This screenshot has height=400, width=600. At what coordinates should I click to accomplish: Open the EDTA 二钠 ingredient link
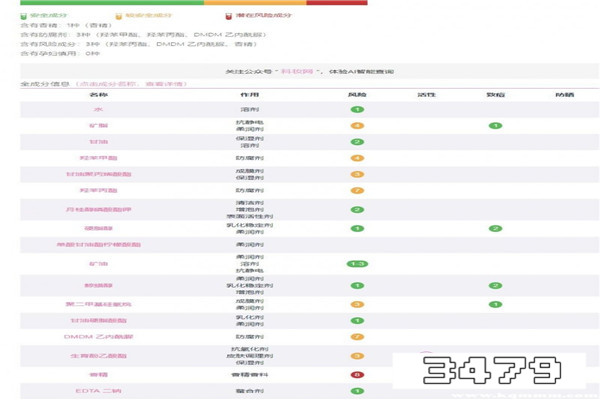tap(98, 391)
